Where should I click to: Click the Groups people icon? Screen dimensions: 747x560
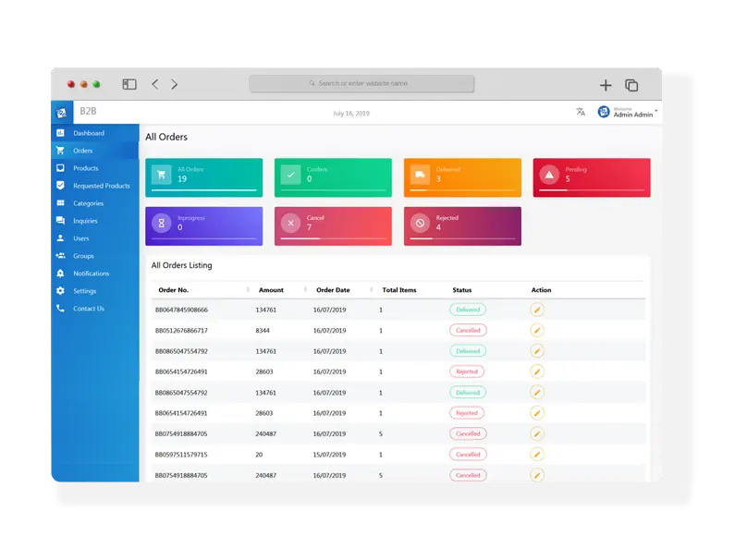(60, 256)
